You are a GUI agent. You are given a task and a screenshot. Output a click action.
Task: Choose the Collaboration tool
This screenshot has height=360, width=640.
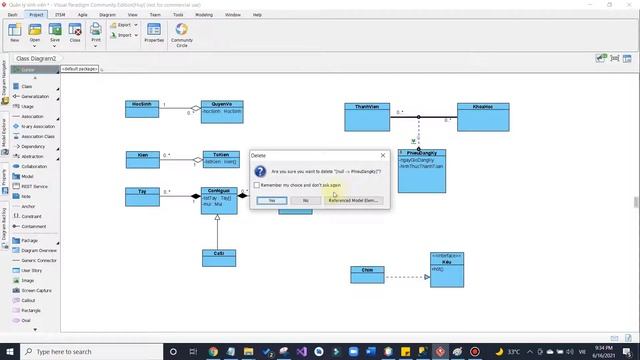pyautogui.click(x=35, y=167)
